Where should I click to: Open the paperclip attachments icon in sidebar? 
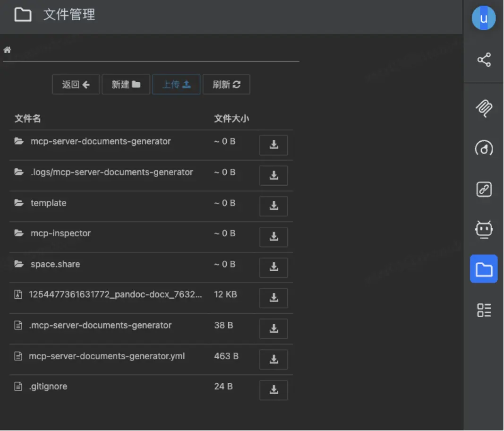(484, 108)
